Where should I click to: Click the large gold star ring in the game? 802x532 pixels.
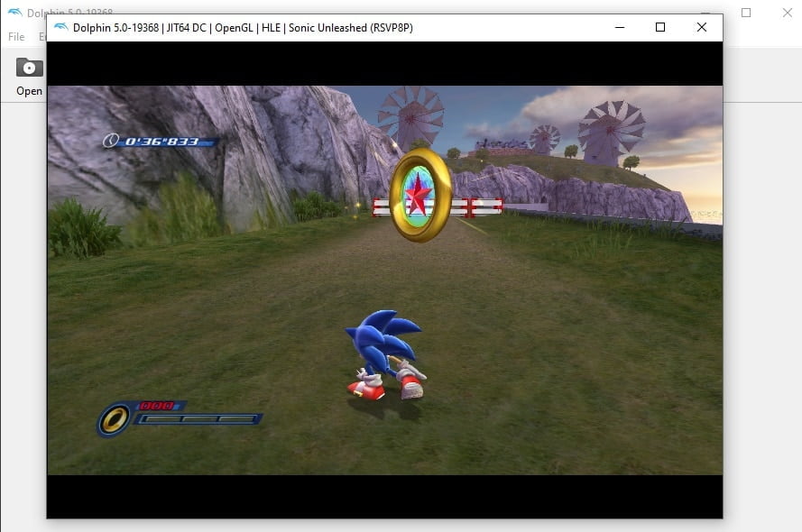point(420,195)
